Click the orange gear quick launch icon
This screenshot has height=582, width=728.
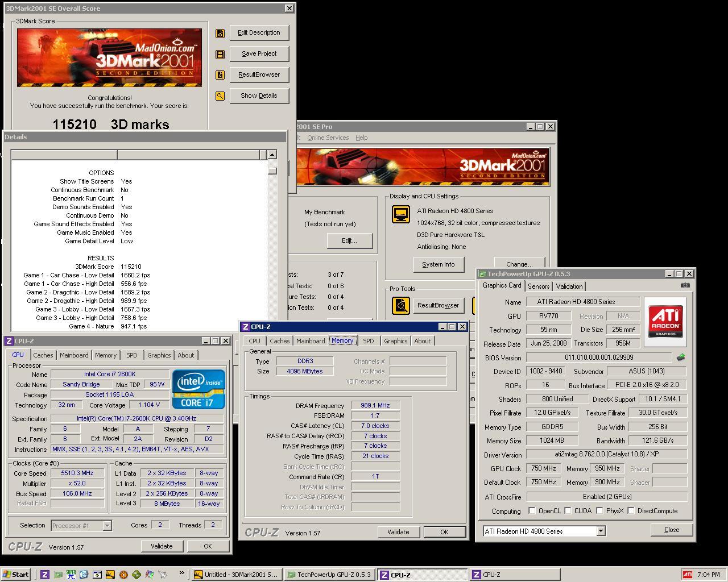(x=123, y=575)
